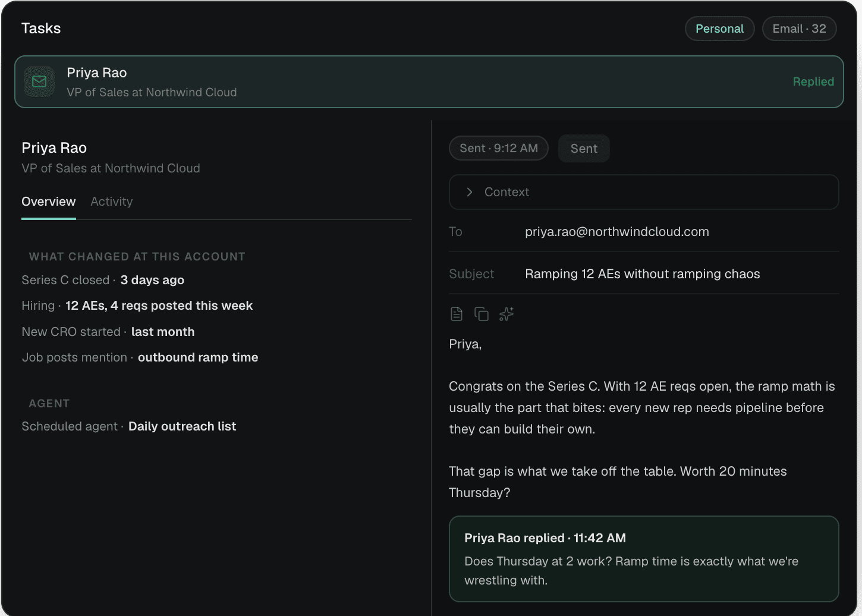
Task: Open the Daily outreach list agent
Action: click(182, 426)
